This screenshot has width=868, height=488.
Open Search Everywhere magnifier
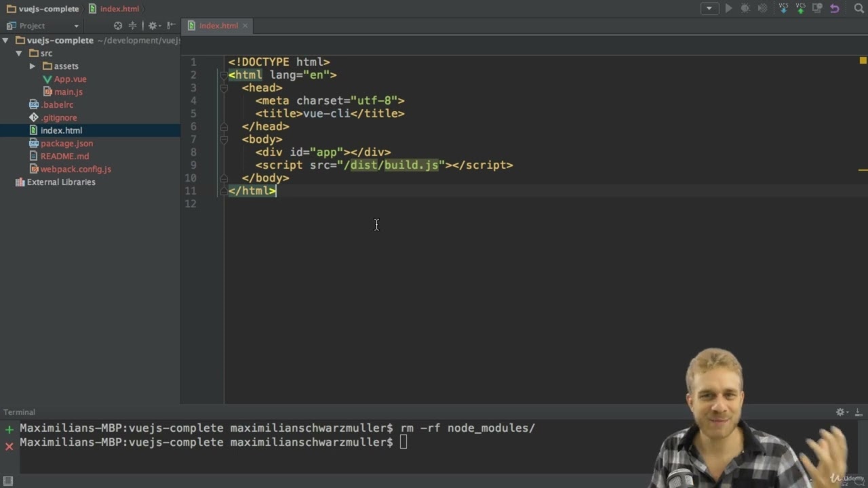(x=859, y=8)
